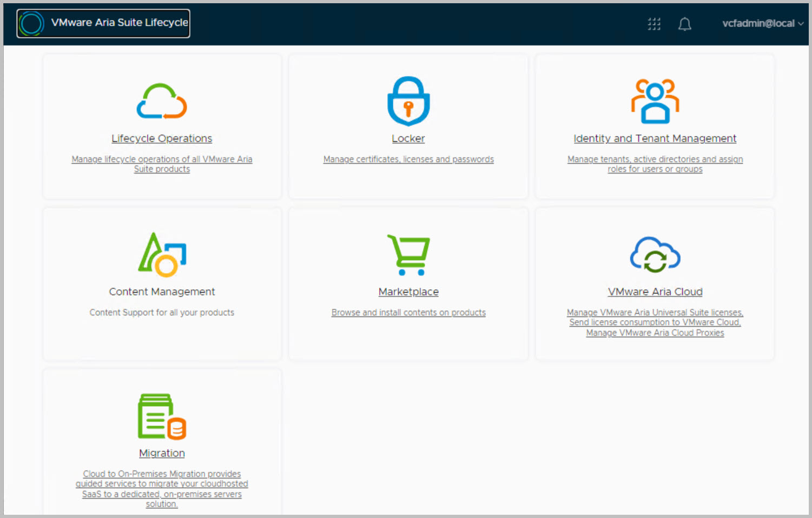Image resolution: width=812 pixels, height=518 pixels.
Task: Click 'Manage certificates, licenses and passwords' description
Action: (408, 160)
